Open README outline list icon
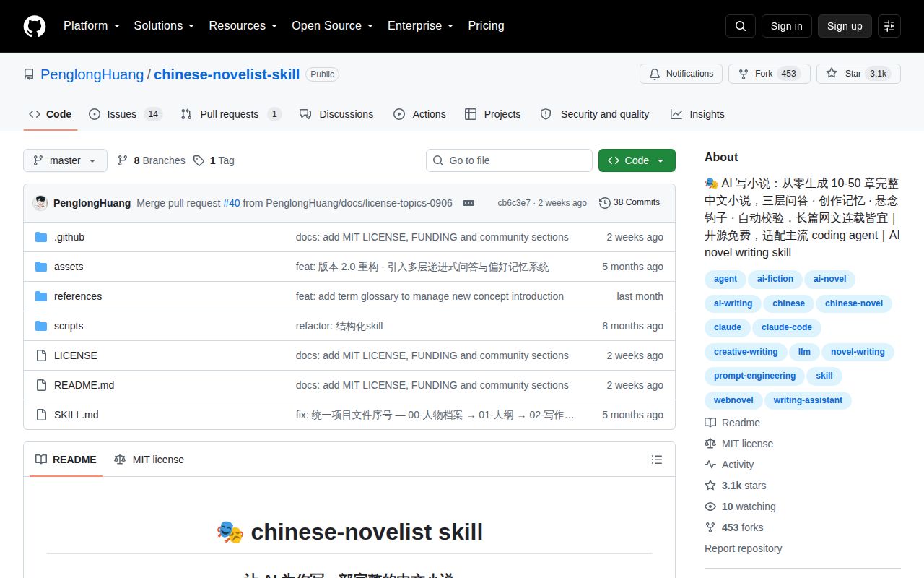 pos(657,460)
